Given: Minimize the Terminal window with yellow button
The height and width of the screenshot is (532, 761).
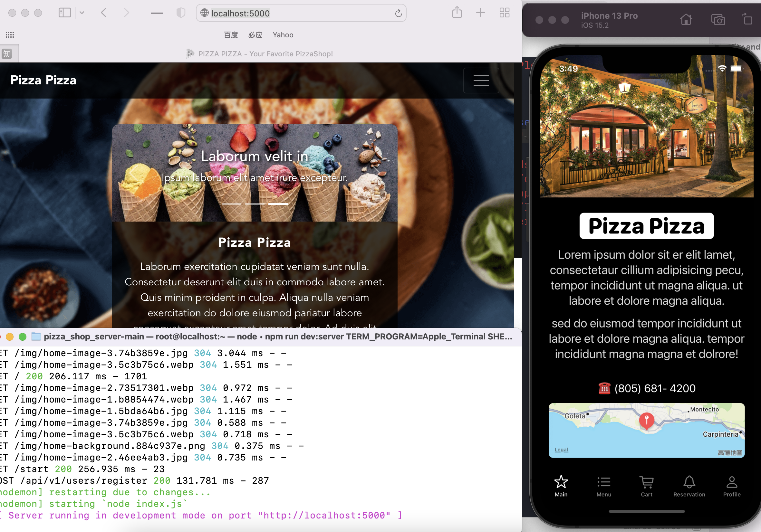Looking at the screenshot, I should 10,337.
